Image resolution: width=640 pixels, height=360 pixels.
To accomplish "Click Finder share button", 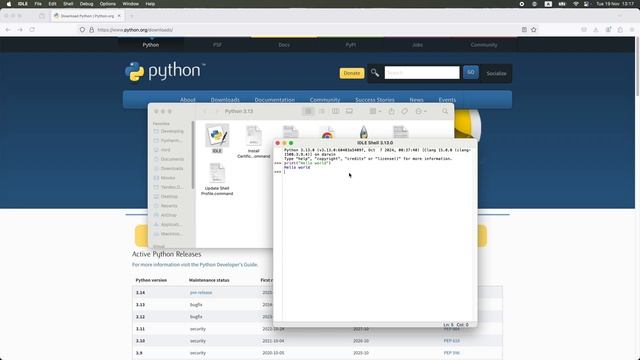I will pyautogui.click(x=391, y=111).
